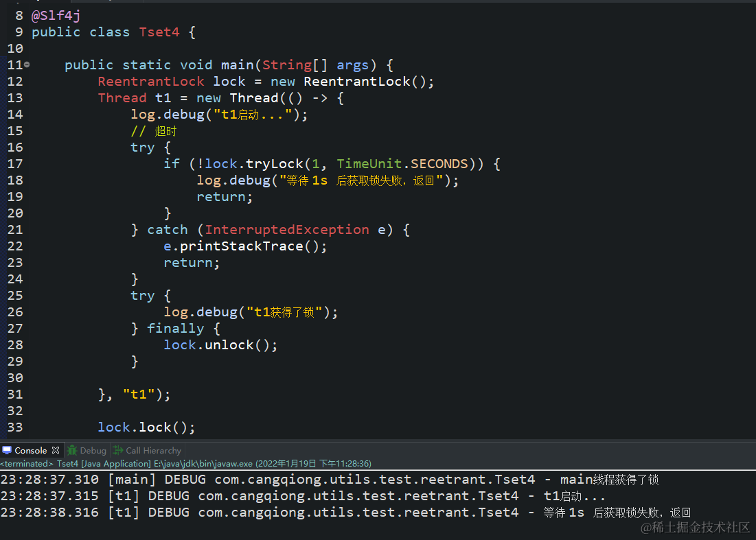Click the class name Tset4 in declaration
This screenshot has width=756, height=540.
(159, 32)
